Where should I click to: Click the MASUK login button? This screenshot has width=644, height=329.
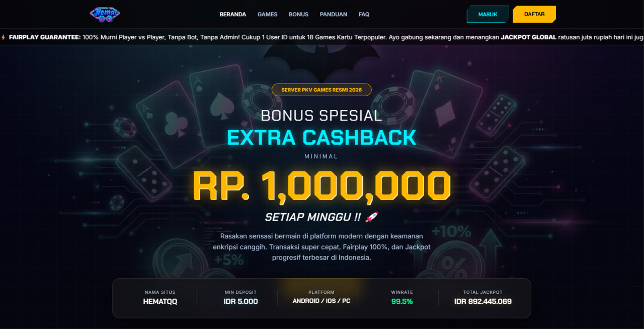488,15
